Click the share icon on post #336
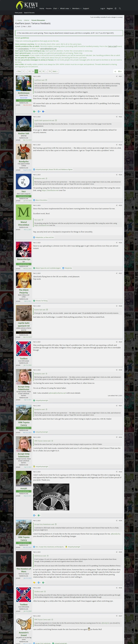The width and height of the screenshot is (138, 644). pyautogui.click(x=117, y=588)
